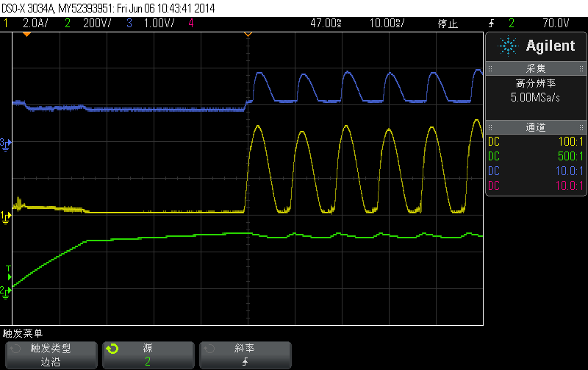This screenshot has width=588, height=370.
Task: Click the green DC 500:1 channel row
Action: (x=536, y=156)
